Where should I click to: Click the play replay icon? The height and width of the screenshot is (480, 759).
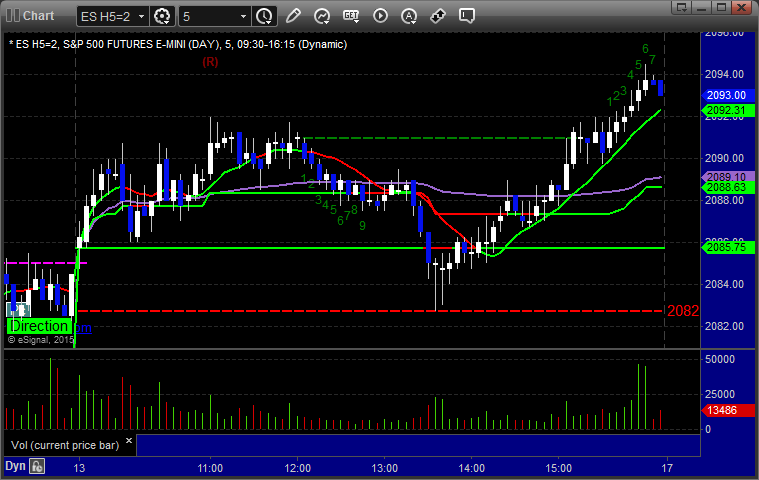(380, 16)
